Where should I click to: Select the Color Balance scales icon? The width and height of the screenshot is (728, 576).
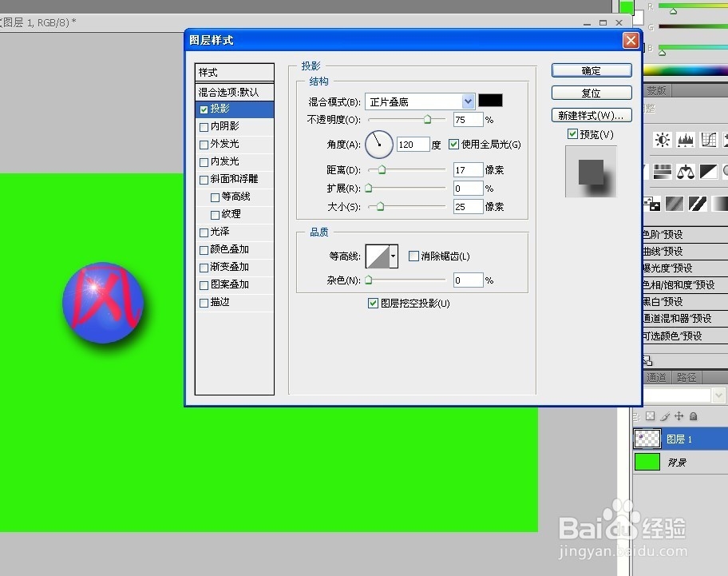tap(685, 170)
